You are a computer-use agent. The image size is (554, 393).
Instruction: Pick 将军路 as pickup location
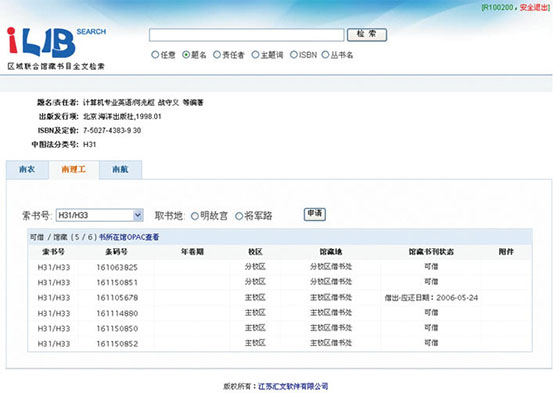239,216
